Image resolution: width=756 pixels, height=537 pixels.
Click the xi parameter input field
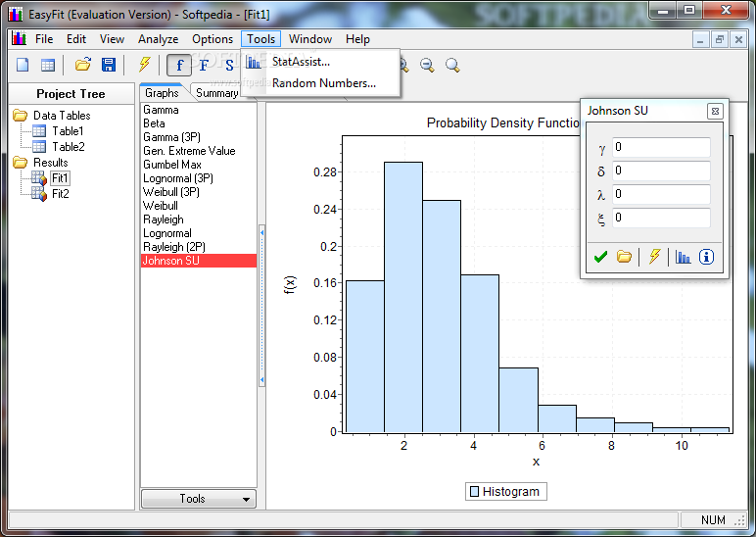coord(661,218)
